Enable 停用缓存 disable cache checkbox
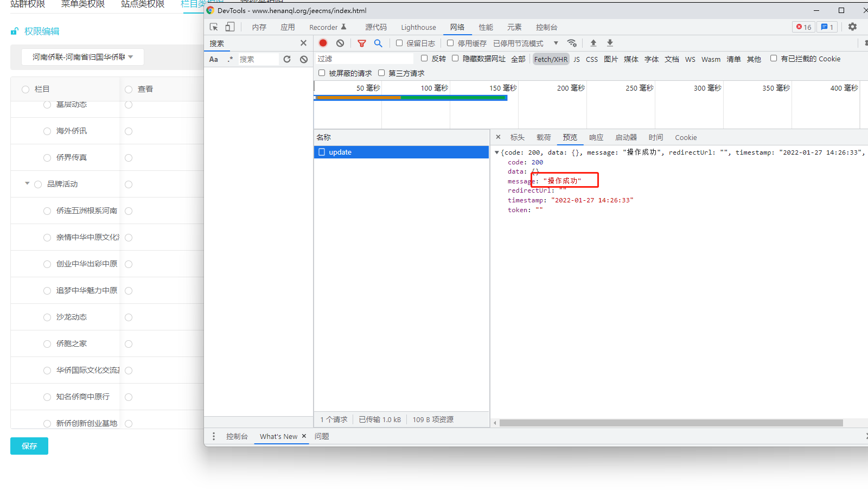The image size is (868, 497). click(450, 43)
